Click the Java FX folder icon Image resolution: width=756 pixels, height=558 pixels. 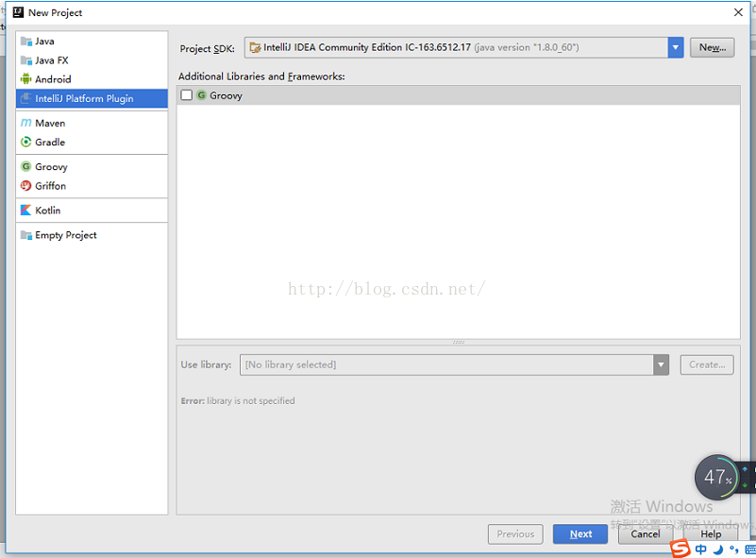point(26,60)
